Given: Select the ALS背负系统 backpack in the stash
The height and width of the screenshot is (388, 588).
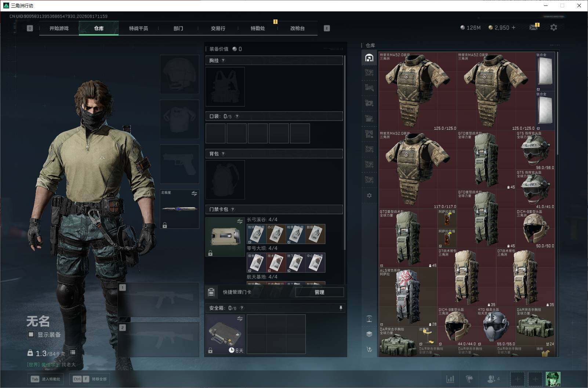Looking at the screenshot, I should (x=408, y=297).
